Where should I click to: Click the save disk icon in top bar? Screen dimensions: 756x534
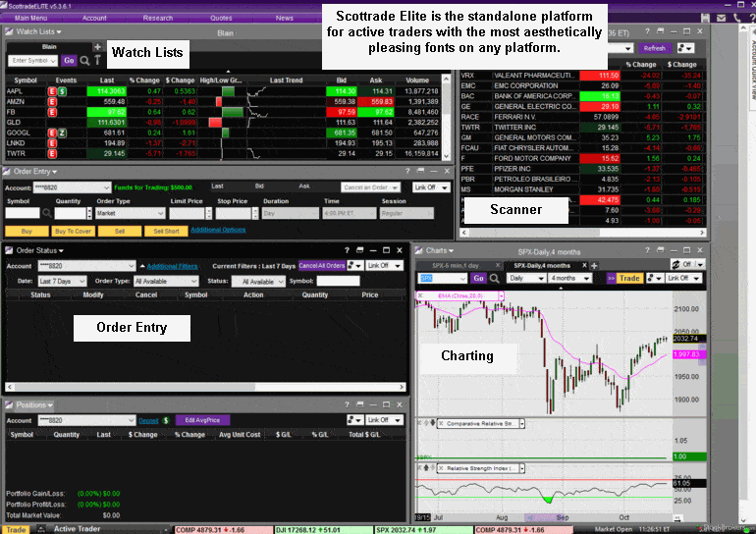705,18
